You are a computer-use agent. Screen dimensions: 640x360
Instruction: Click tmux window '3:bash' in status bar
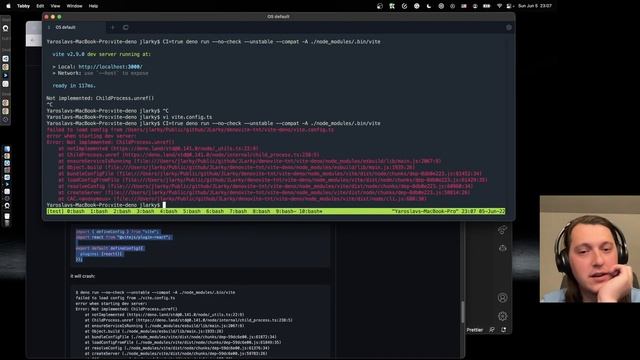[145, 211]
